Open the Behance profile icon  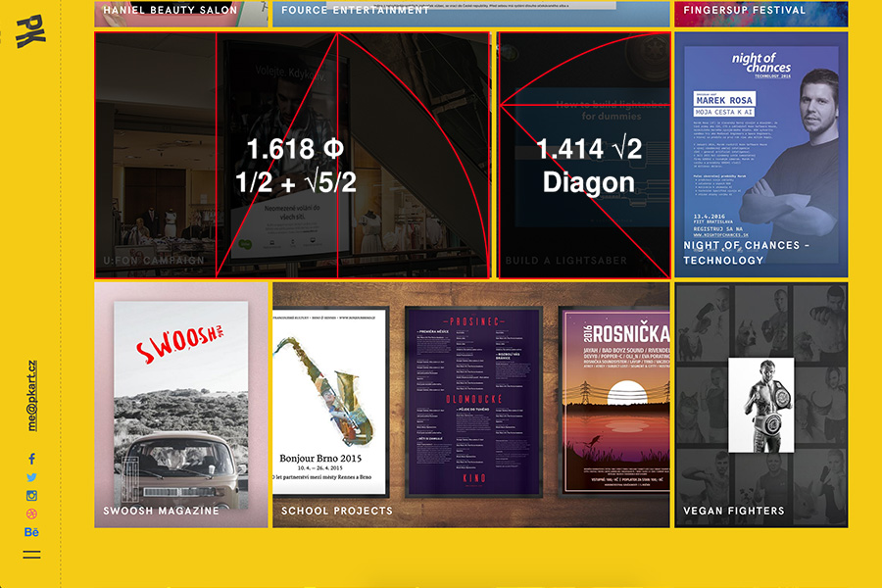point(31,532)
